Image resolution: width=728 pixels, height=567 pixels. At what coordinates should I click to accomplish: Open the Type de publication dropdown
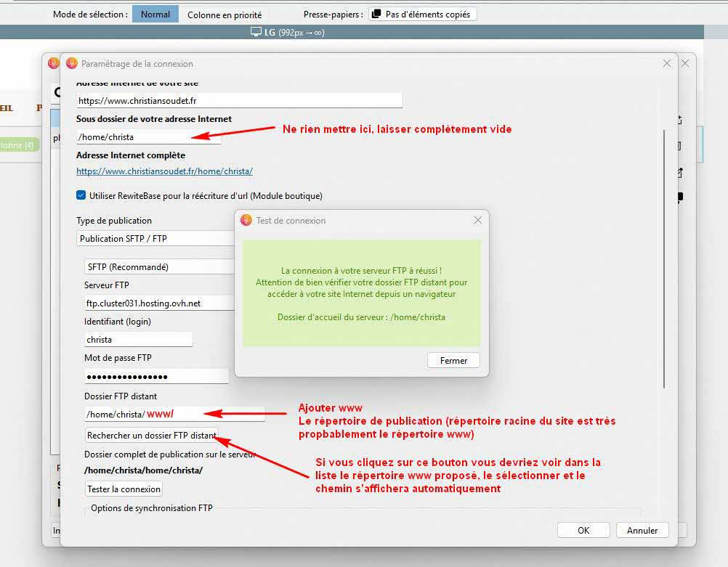point(156,238)
